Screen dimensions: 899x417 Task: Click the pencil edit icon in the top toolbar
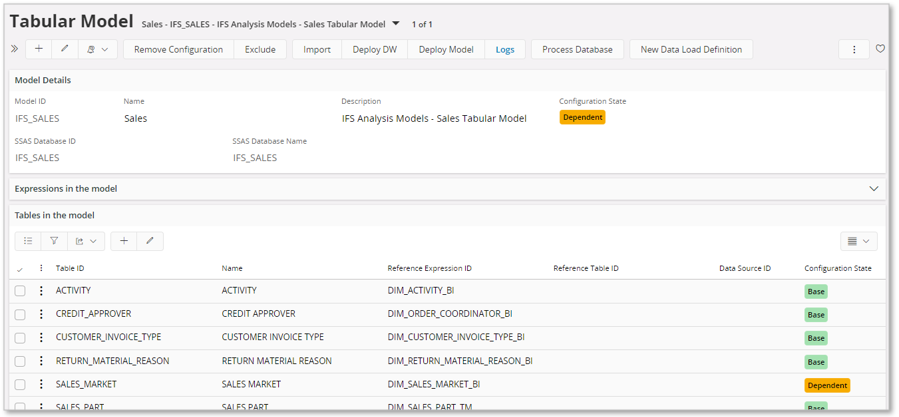pos(65,49)
